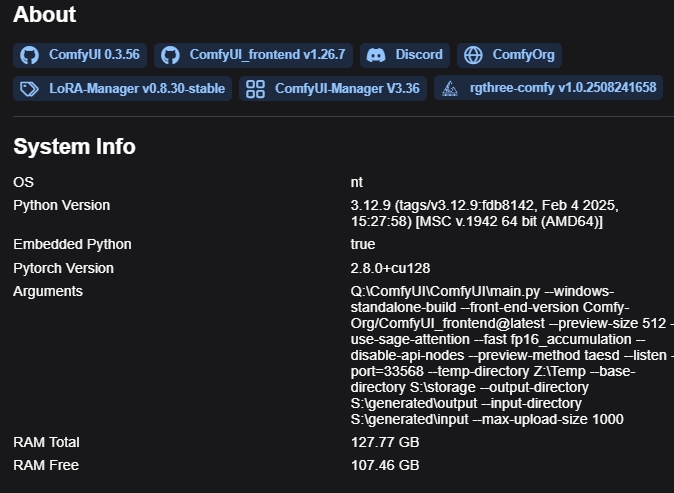Click the grid icon beside ComfyUI-Manager V3.36
Viewport: 674px width, 493px height.
[x=255, y=89]
